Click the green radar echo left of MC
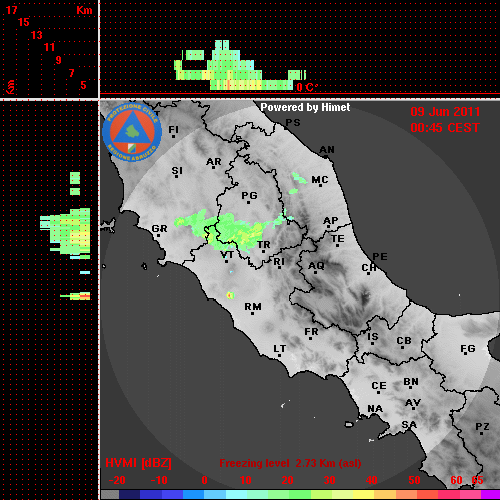The height and width of the screenshot is (500, 500). click(299, 178)
